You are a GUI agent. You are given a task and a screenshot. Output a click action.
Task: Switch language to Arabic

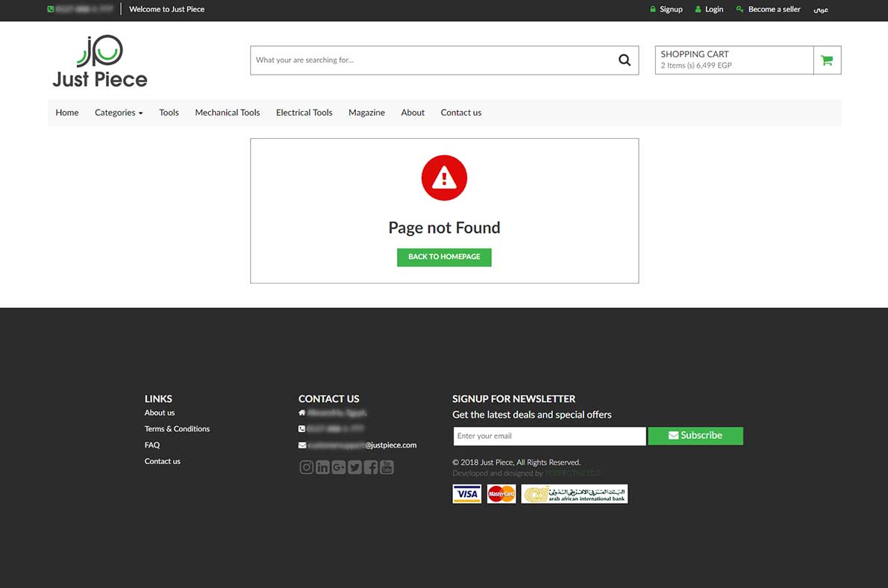tap(821, 10)
